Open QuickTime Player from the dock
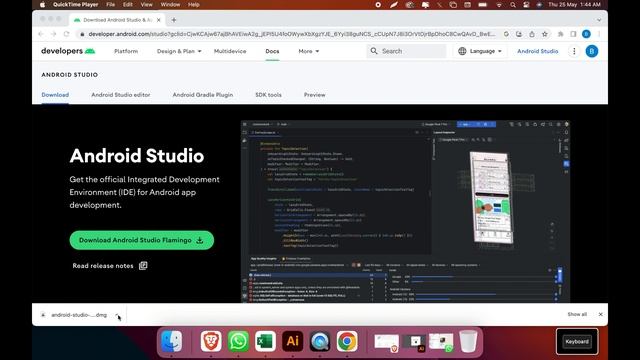This screenshot has width=640, height=360. click(x=320, y=341)
